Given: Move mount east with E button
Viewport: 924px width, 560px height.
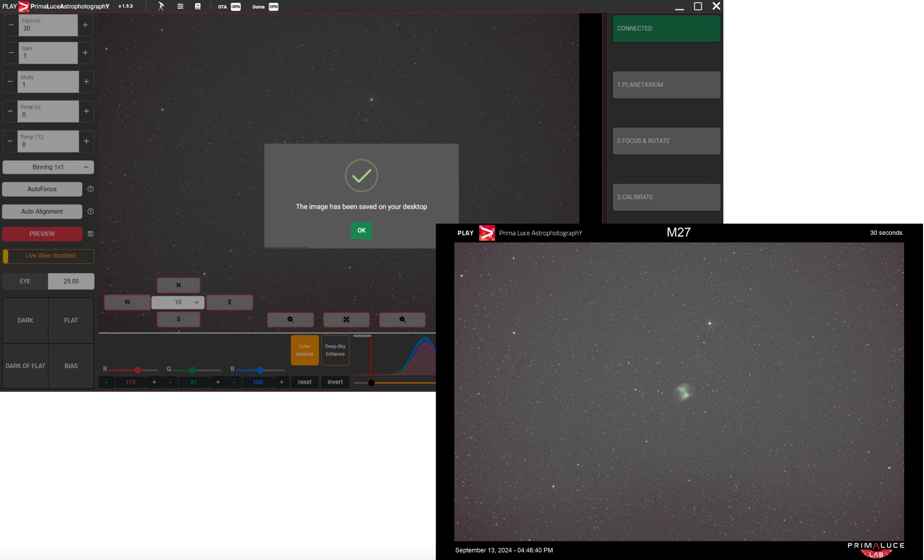Looking at the screenshot, I should [230, 302].
